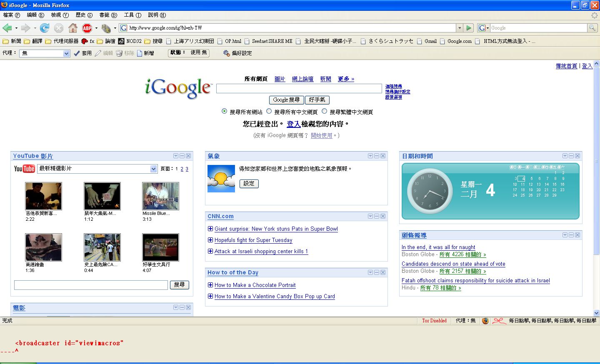Click the Home icon in navigation toolbar
This screenshot has width=600, height=364.
73,28
